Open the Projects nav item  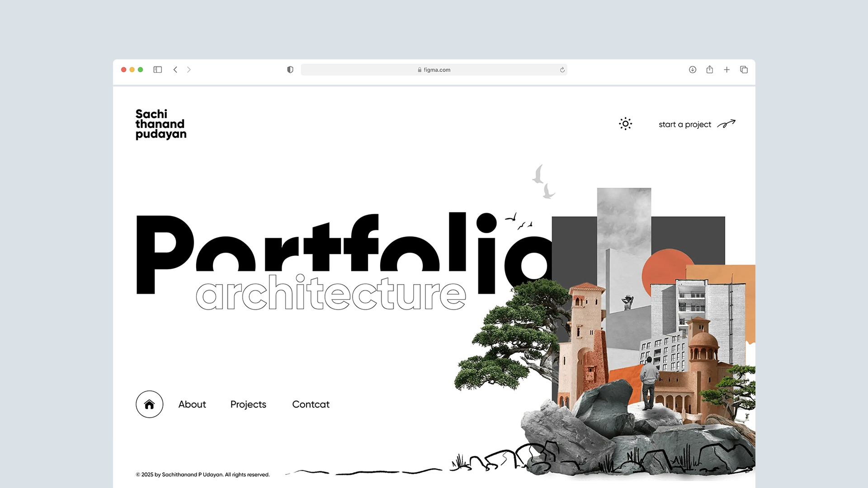[x=248, y=404]
